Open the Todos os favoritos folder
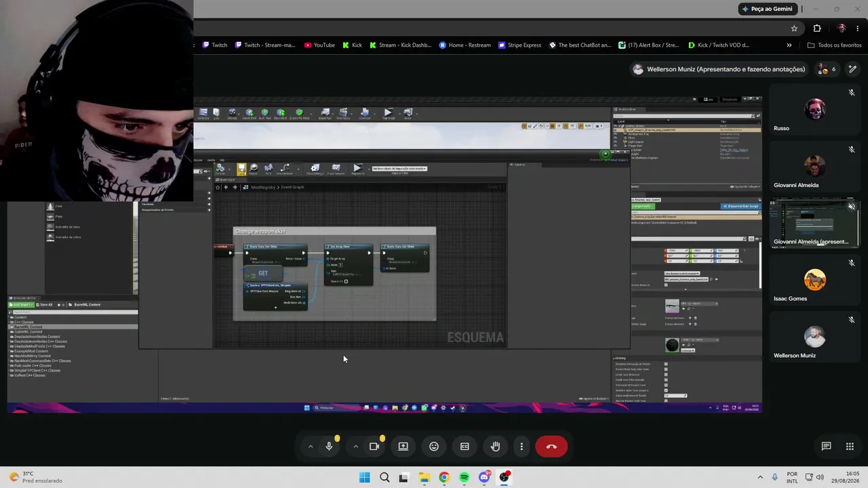 point(835,45)
